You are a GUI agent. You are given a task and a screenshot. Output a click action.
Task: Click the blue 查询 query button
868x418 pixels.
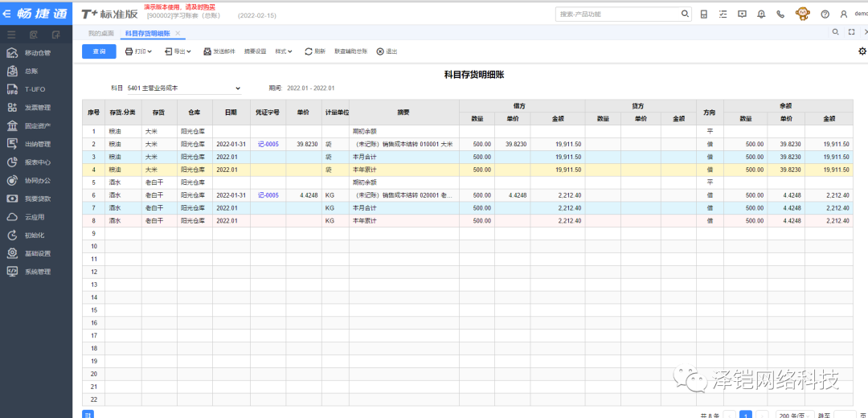99,51
